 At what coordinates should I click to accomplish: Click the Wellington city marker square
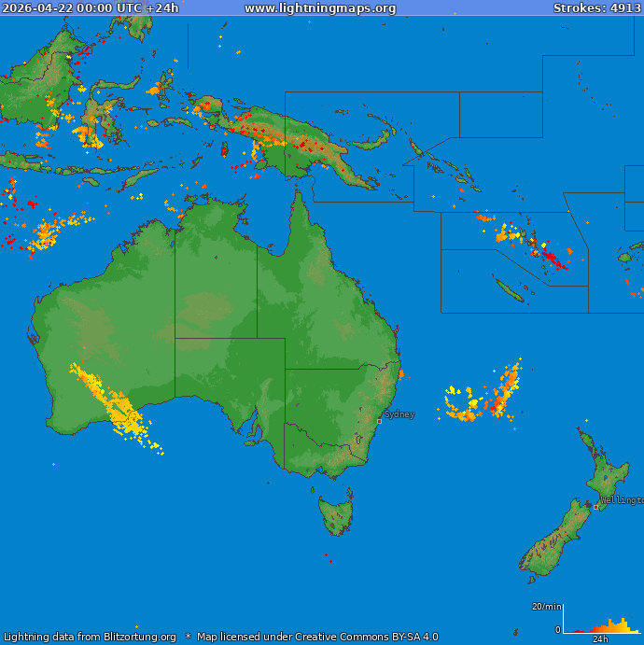click(x=596, y=507)
